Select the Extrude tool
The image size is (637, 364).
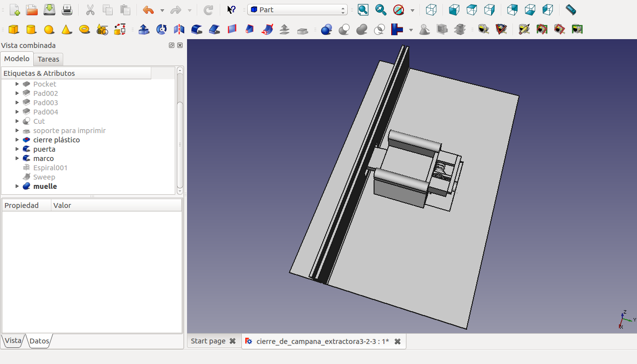pyautogui.click(x=144, y=30)
